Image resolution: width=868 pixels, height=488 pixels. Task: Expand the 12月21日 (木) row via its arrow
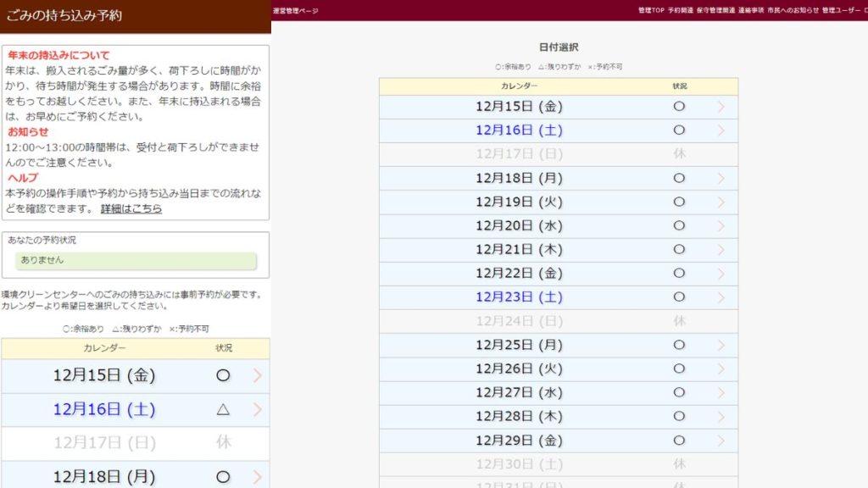(721, 250)
